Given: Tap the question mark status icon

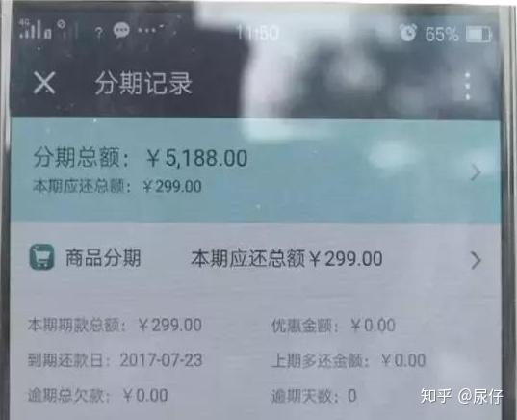Looking at the screenshot, I should [98, 33].
